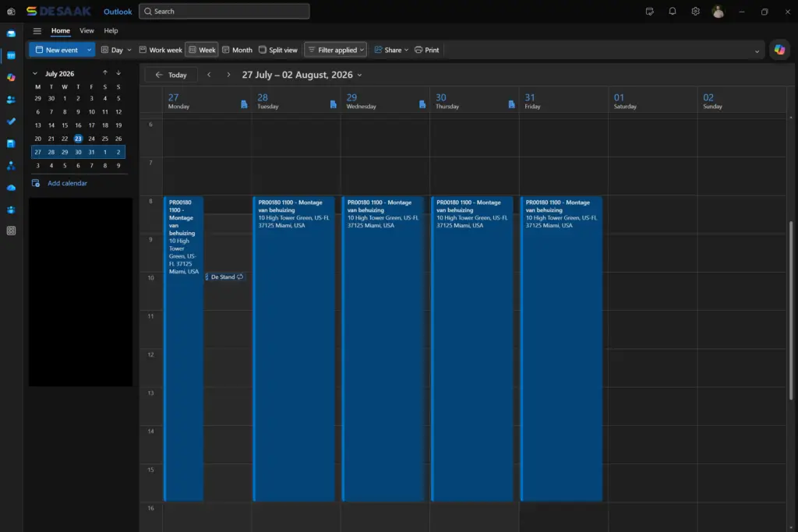Create a New event
Viewport: 798px width, 532px height.
coord(56,50)
